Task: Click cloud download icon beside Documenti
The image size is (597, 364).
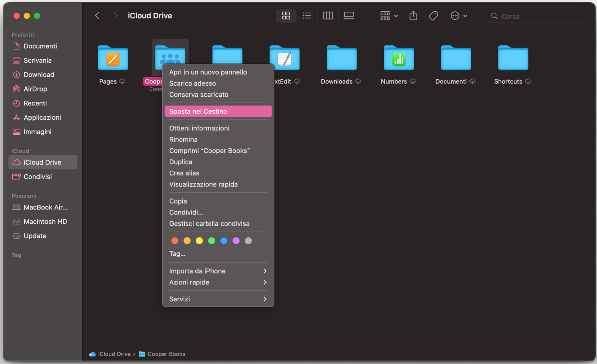Action: (x=472, y=81)
